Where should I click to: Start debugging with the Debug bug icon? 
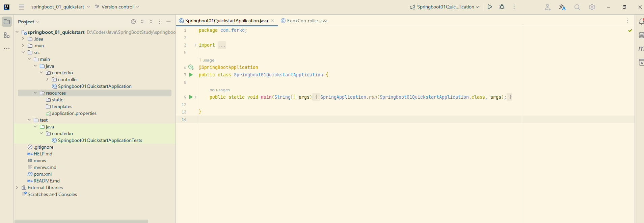[x=502, y=7]
